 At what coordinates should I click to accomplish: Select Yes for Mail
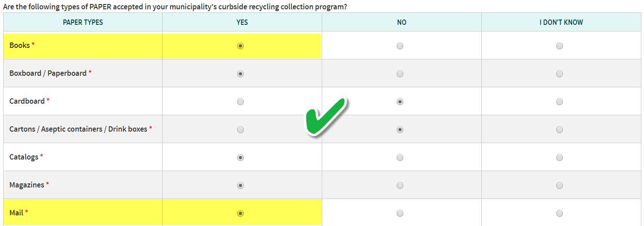point(240,213)
